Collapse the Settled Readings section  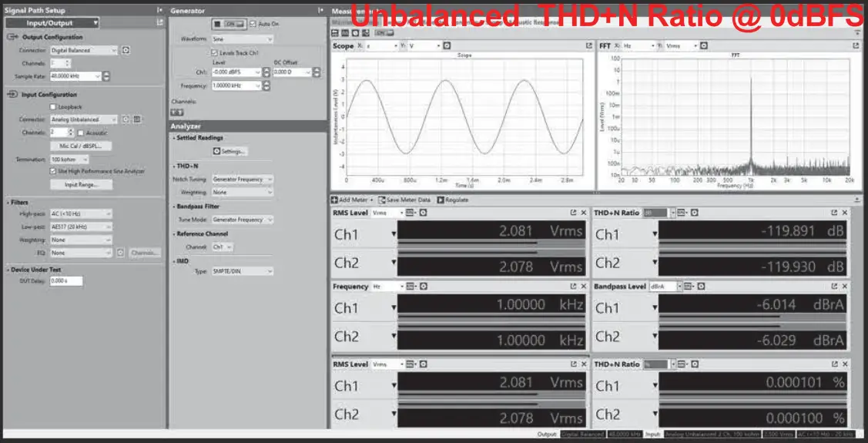(173, 138)
